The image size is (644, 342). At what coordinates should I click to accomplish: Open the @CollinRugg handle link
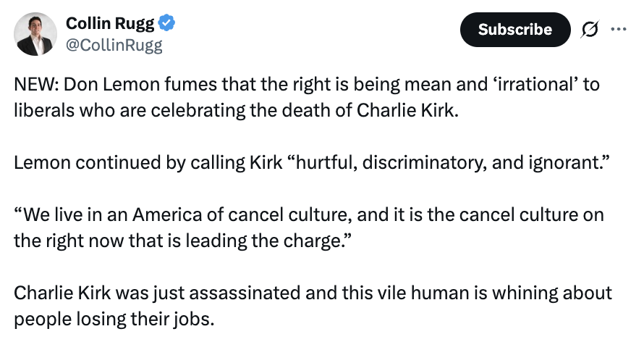click(114, 46)
